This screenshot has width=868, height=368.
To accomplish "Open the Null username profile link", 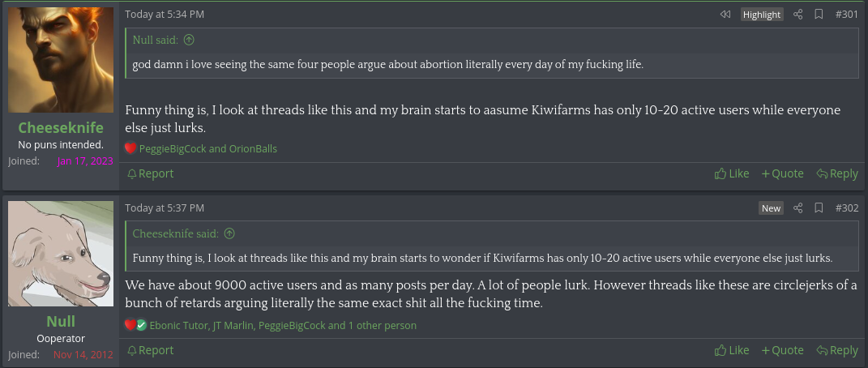I will [61, 321].
